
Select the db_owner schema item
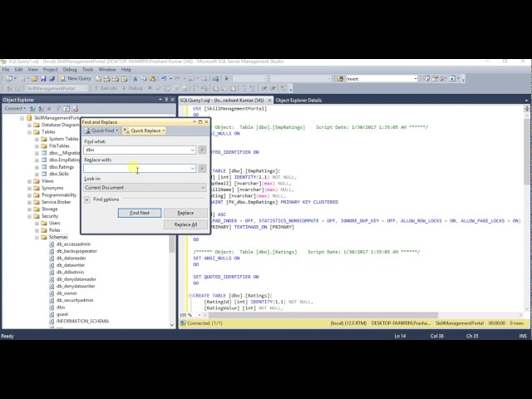pyautogui.click(x=66, y=293)
